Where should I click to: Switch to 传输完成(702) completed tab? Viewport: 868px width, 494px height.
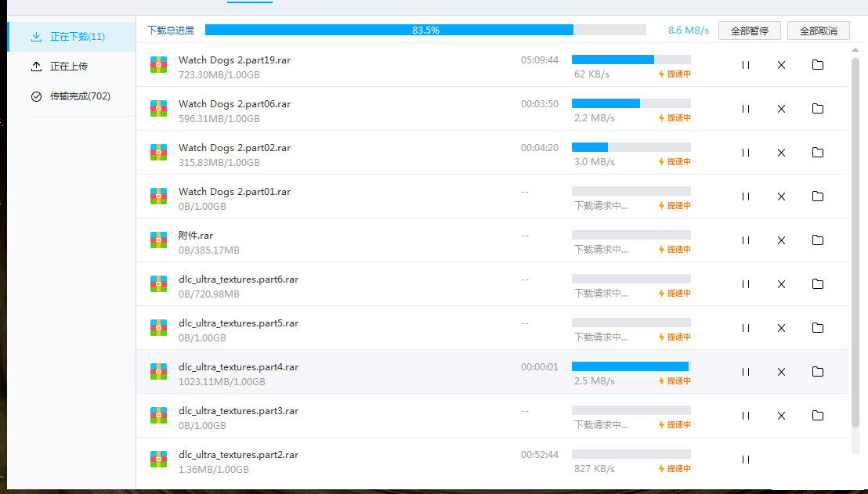[x=71, y=96]
